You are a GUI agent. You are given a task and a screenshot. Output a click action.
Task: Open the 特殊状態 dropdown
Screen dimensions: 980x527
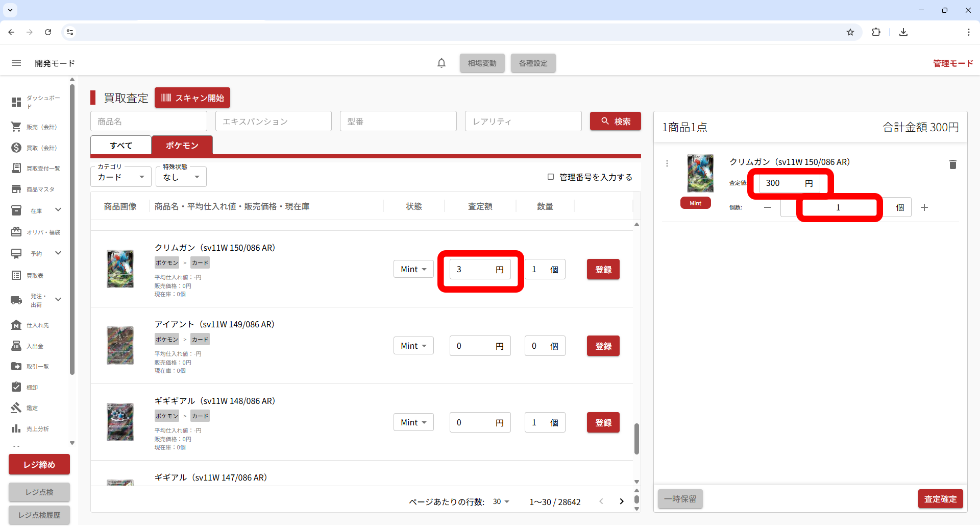[x=181, y=177]
